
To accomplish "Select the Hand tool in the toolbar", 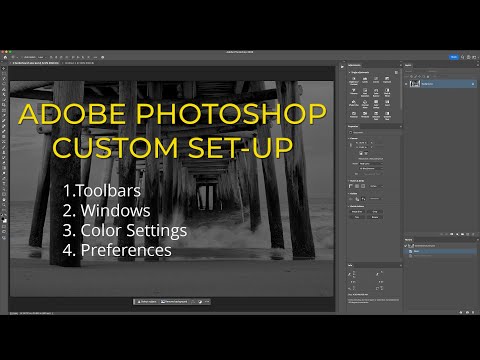I will (4, 200).
